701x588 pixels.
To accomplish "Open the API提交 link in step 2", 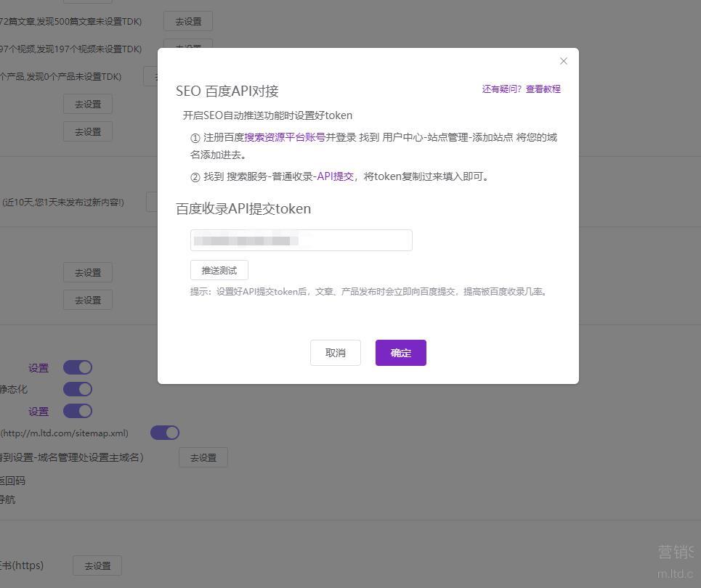I will [335, 176].
